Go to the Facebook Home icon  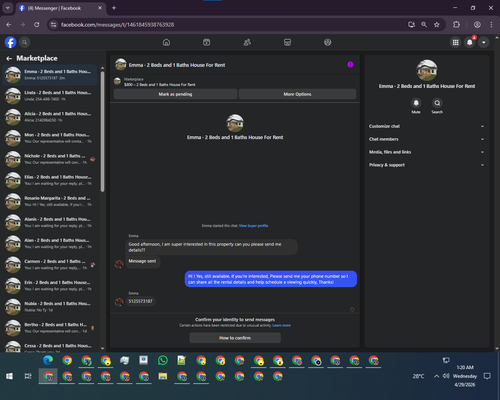[166, 42]
